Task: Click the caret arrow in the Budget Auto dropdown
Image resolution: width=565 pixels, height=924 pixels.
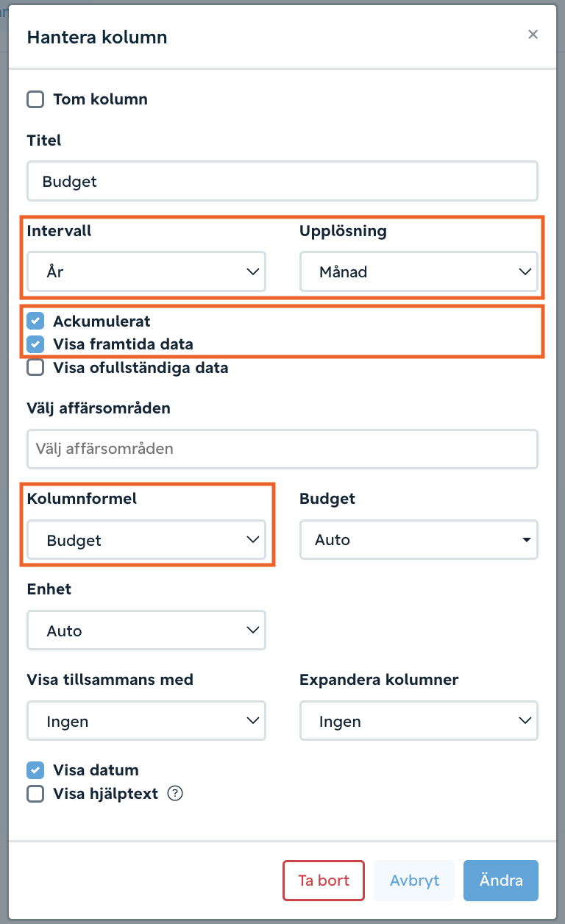Action: [x=526, y=540]
